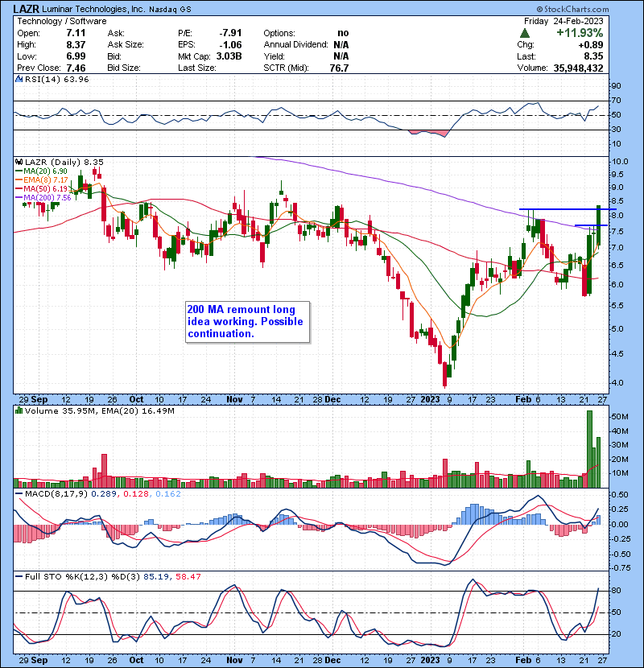Click the P/E value -7.91
This screenshot has width=644, height=668.
pos(230,33)
